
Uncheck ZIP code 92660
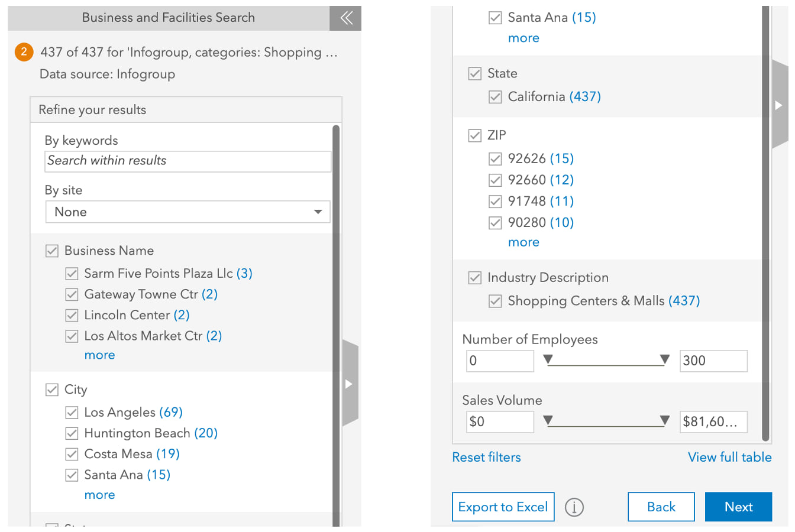[x=495, y=180]
